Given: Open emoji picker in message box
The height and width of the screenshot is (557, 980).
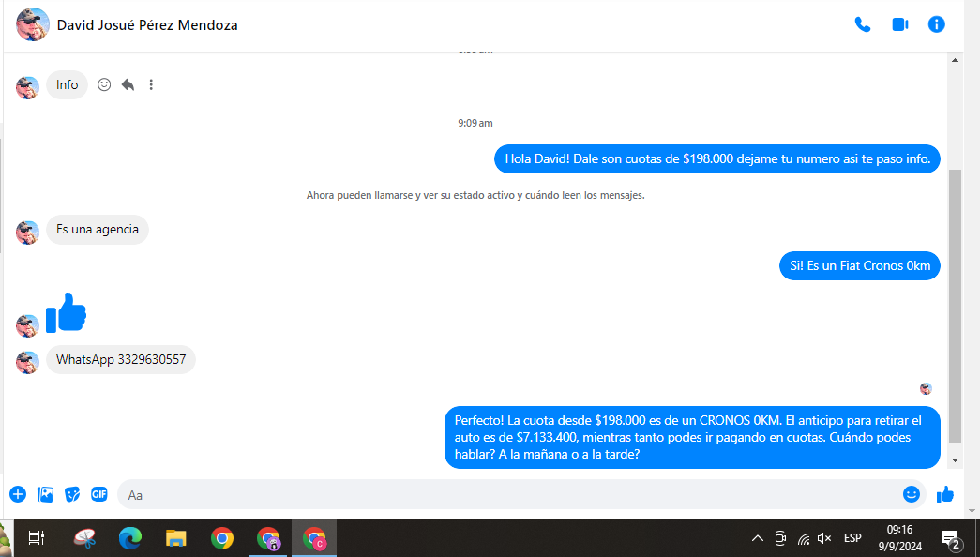Looking at the screenshot, I should click(912, 494).
